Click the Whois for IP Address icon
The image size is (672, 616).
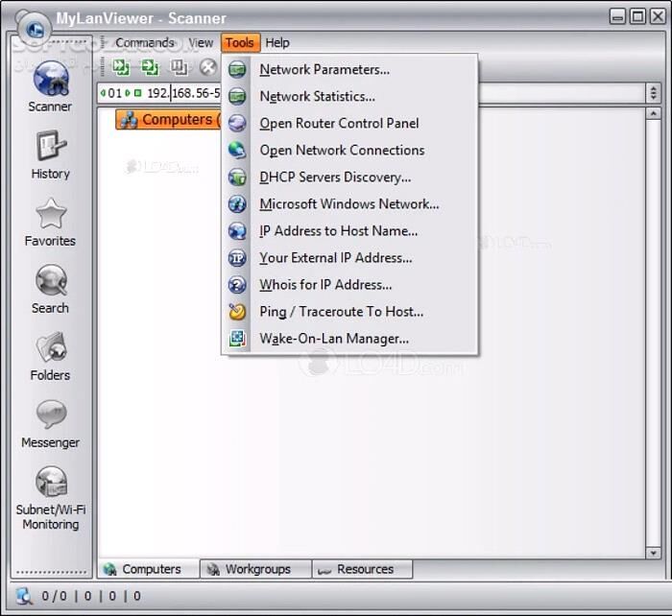point(237,285)
